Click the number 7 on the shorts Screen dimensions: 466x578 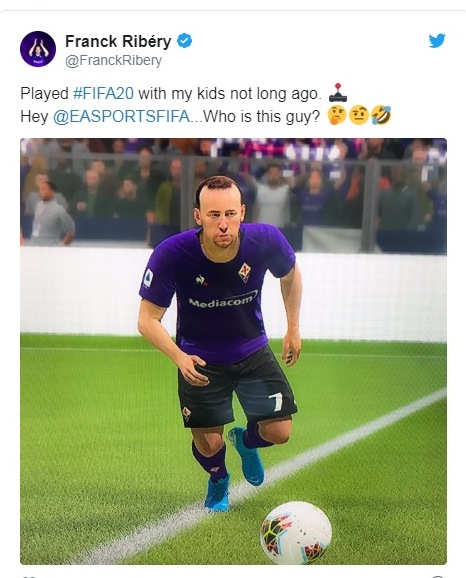[277, 402]
